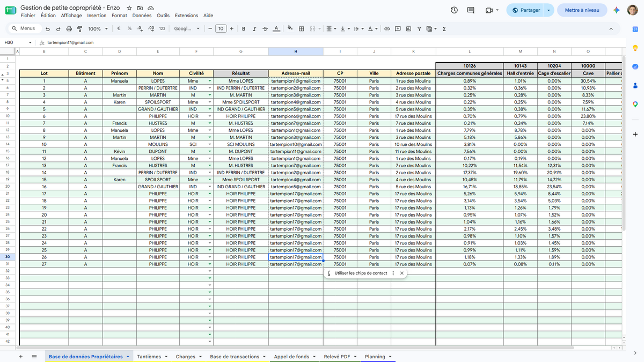This screenshot has height=362, width=644.
Task: Click Utiliser les chips de contact suggestion
Action: (x=361, y=273)
